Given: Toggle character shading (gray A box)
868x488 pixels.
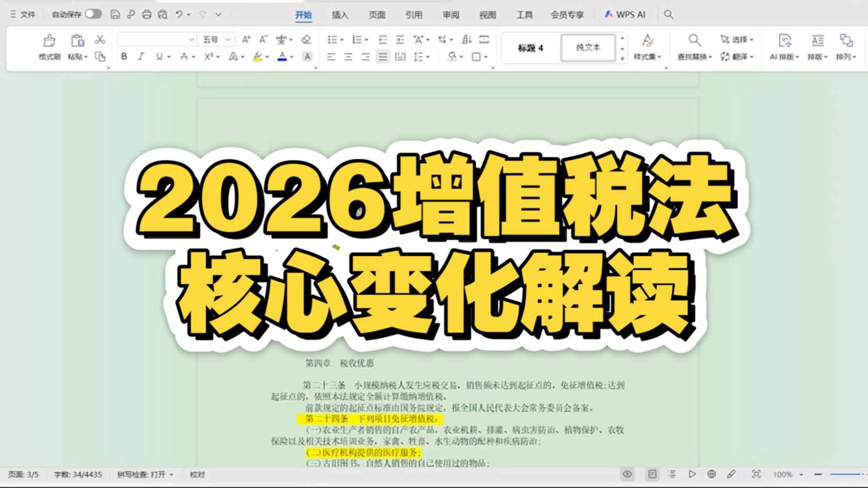Looking at the screenshot, I should tap(307, 57).
